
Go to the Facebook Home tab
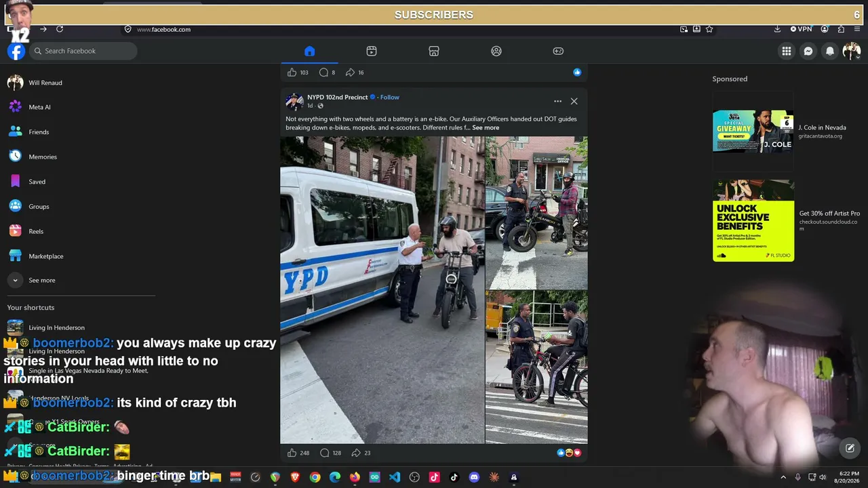point(309,51)
